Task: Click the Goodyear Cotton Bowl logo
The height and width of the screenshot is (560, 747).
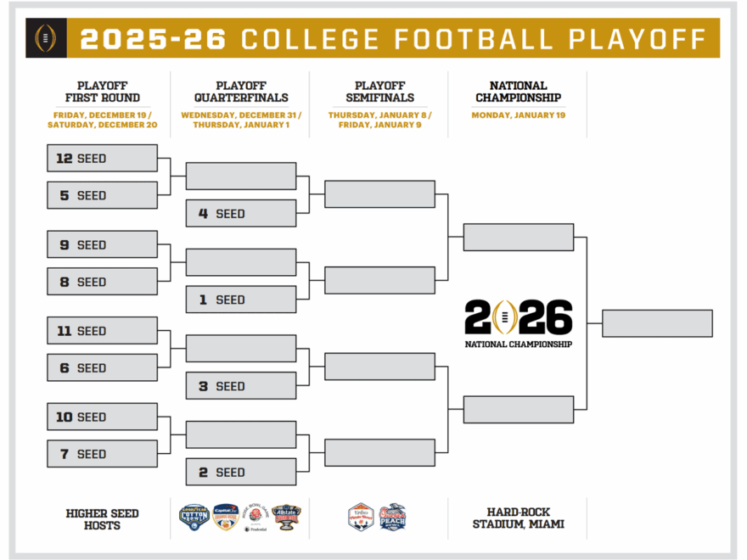Action: (x=194, y=515)
